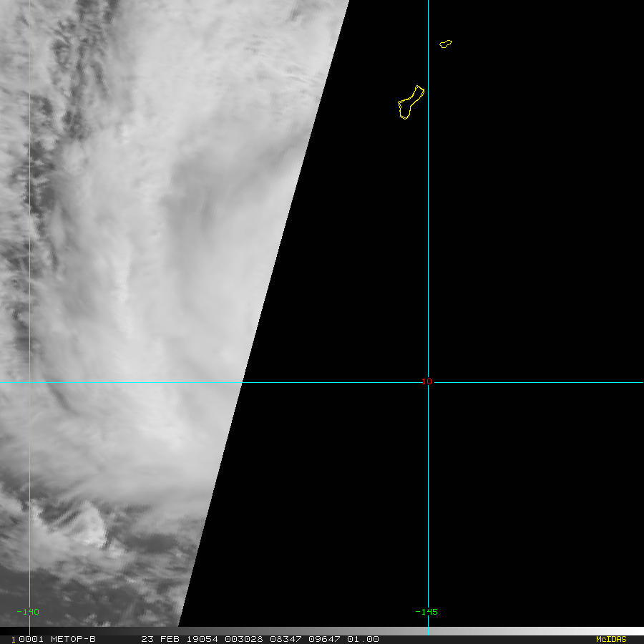Screen dimensions: 644x644
Task: Click the yellow 1 at the status line start
Action: (x=14, y=640)
